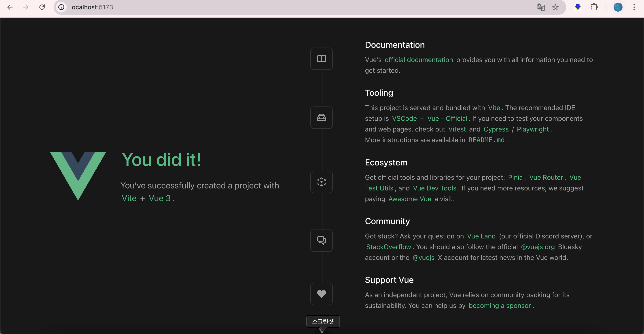Image resolution: width=644 pixels, height=334 pixels.
Task: Open the Google Translate icon in address bar
Action: (541, 7)
